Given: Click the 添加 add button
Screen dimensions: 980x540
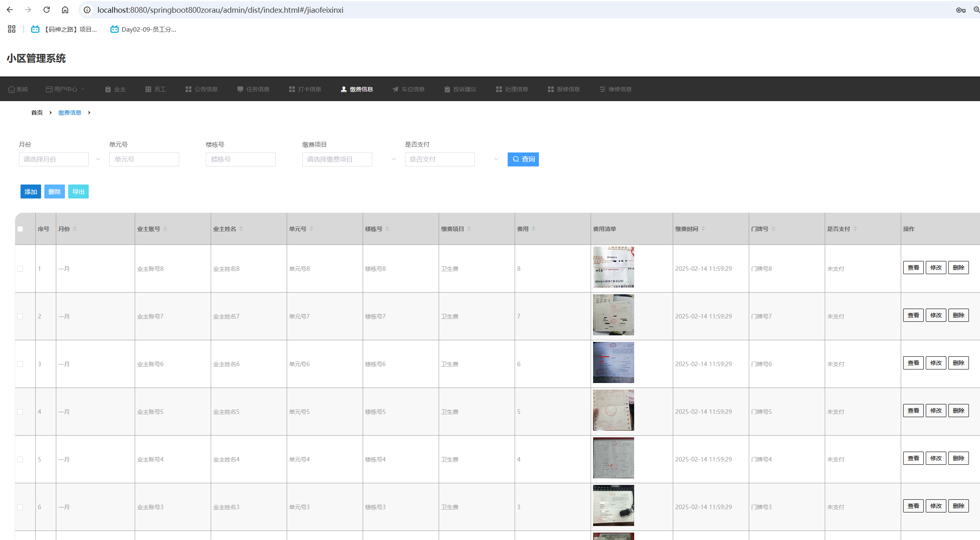Looking at the screenshot, I should point(31,192).
